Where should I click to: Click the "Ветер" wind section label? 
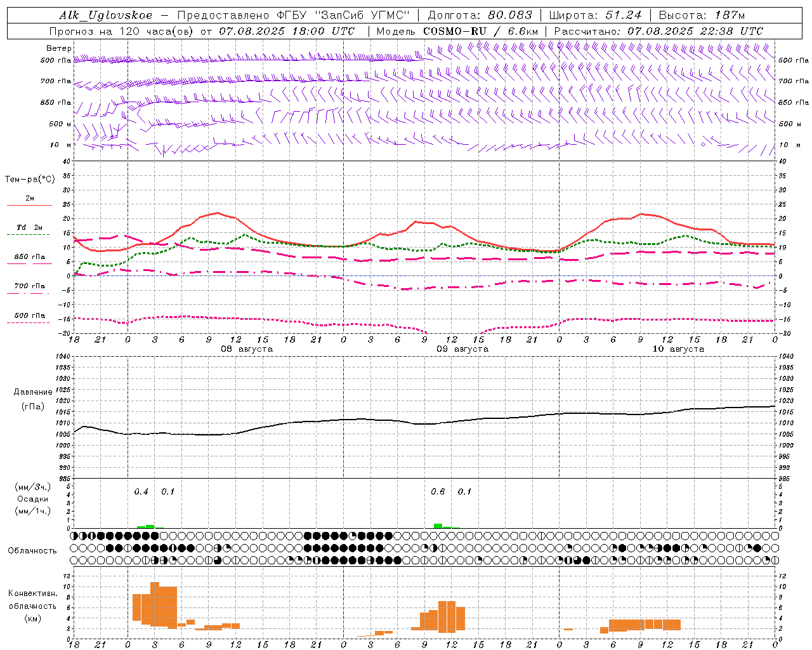coord(59,48)
